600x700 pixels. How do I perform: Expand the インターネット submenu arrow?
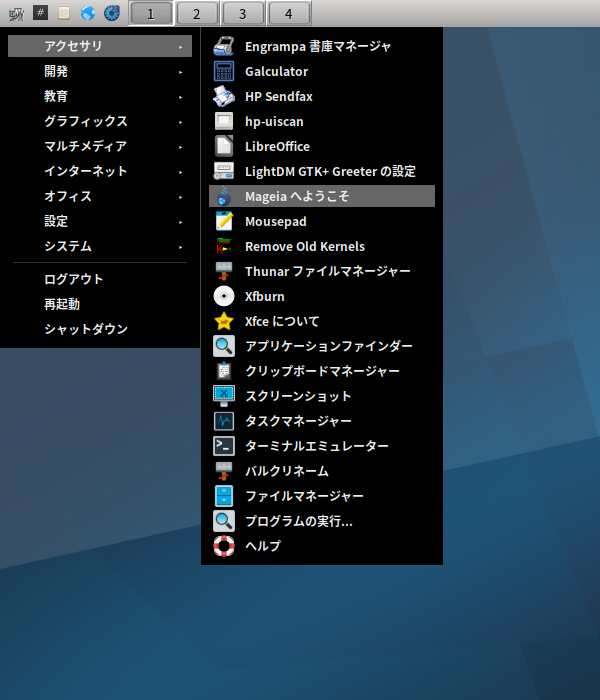click(180, 172)
